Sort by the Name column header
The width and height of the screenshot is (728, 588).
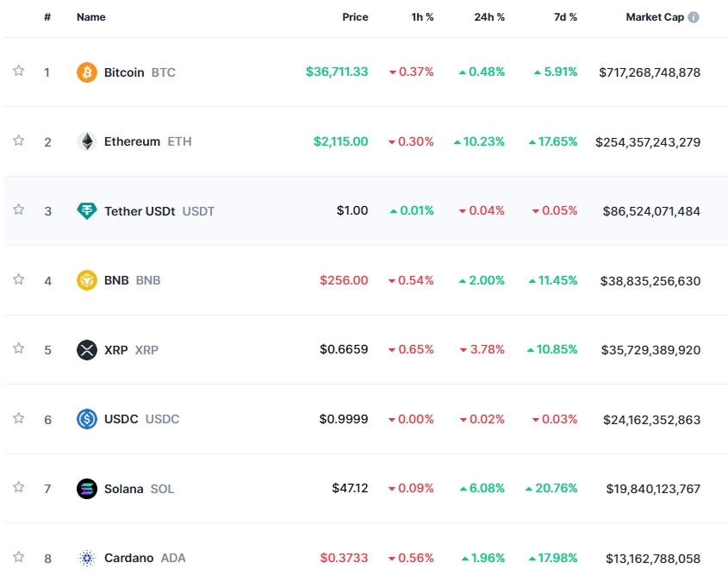point(90,17)
